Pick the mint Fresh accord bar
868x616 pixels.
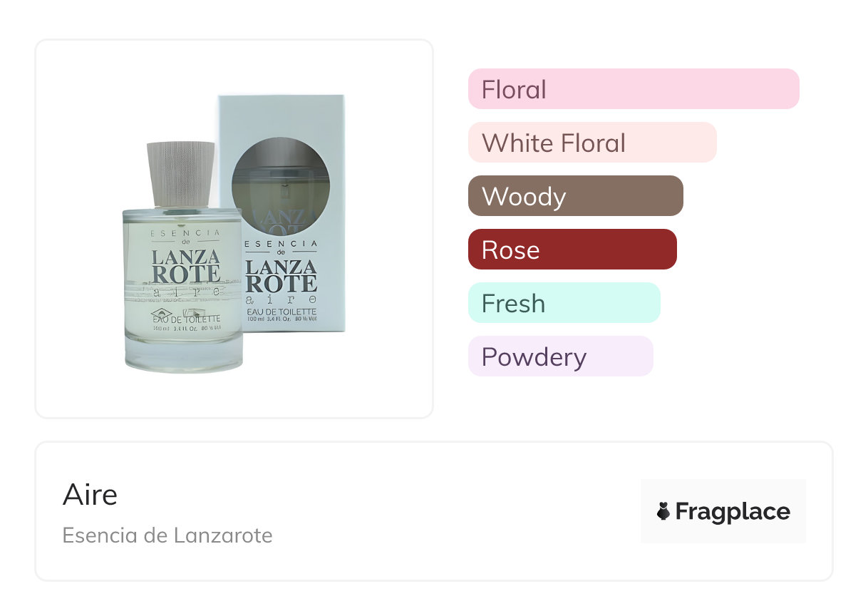pyautogui.click(x=564, y=303)
